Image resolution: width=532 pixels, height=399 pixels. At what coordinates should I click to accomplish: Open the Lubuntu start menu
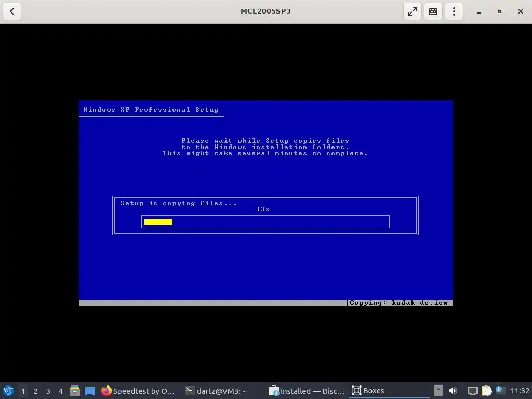point(8,391)
